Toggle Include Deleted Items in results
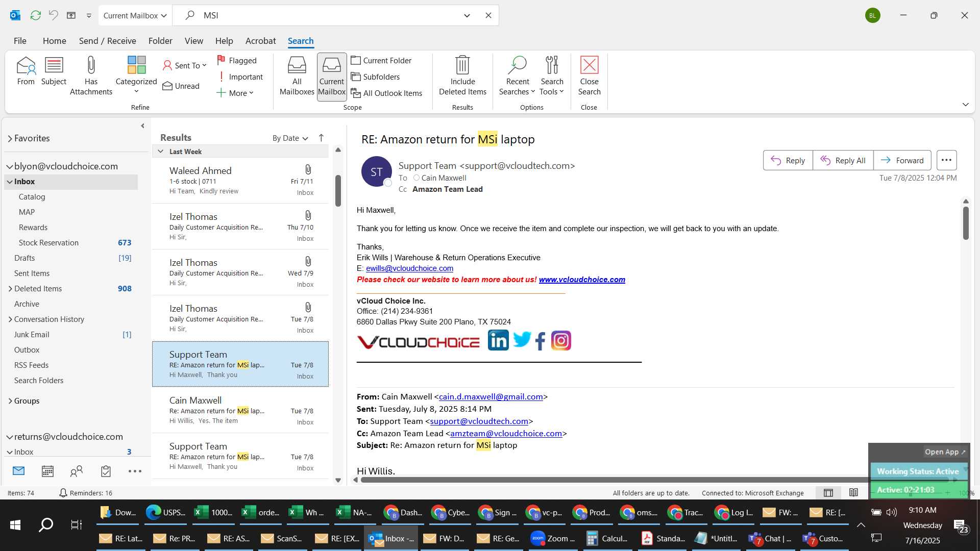Image resolution: width=980 pixels, height=551 pixels. (462, 76)
